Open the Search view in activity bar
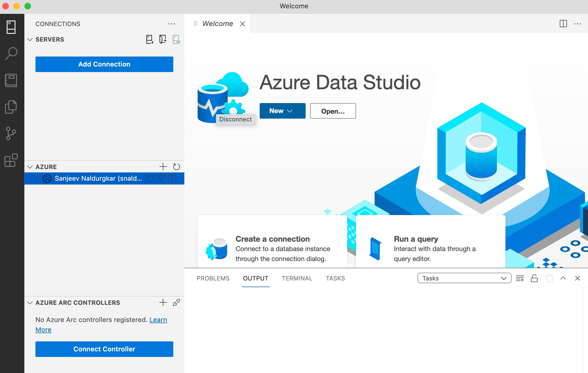The height and width of the screenshot is (373, 588). 11,53
